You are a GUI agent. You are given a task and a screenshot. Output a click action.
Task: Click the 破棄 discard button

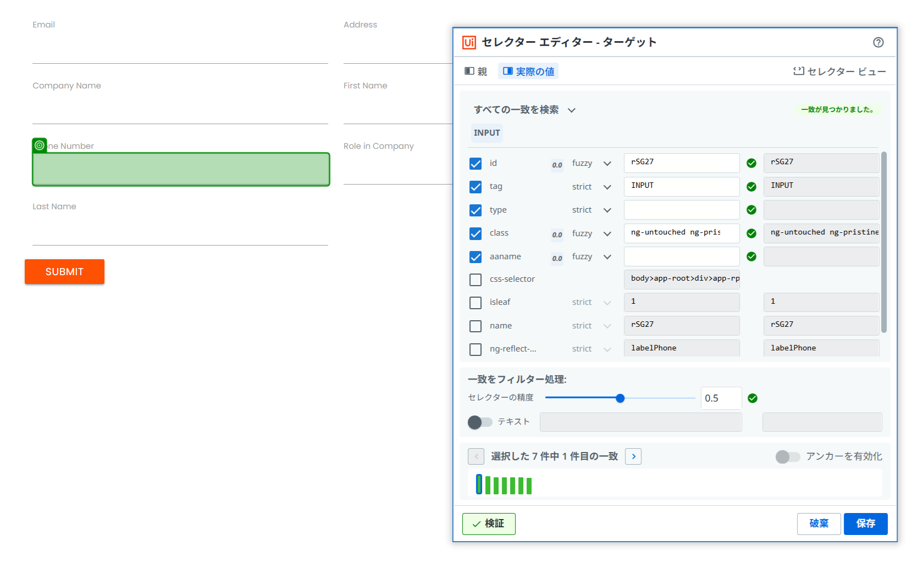click(x=818, y=523)
